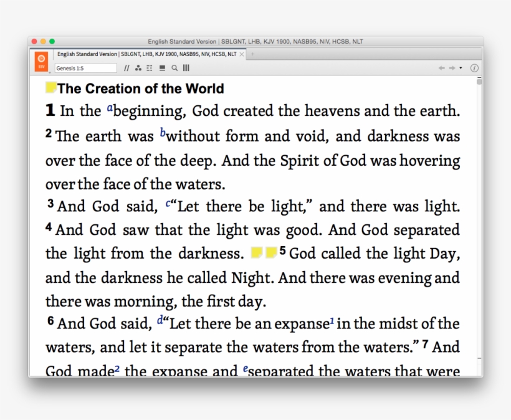Open resource information with the i icon
This screenshot has height=420, width=511.
[474, 69]
